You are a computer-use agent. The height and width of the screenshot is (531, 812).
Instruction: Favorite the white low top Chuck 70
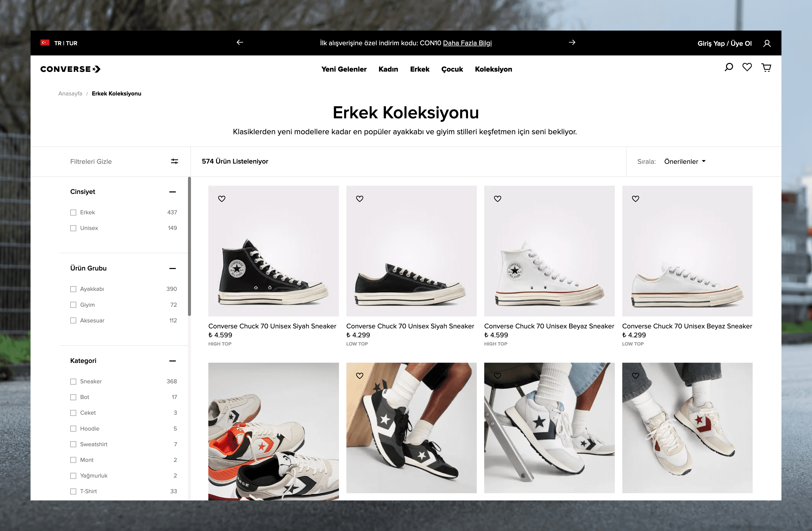[x=635, y=199]
